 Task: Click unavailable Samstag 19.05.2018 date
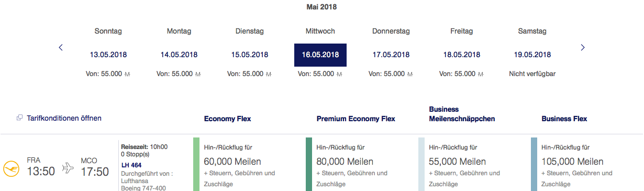pyautogui.click(x=532, y=55)
